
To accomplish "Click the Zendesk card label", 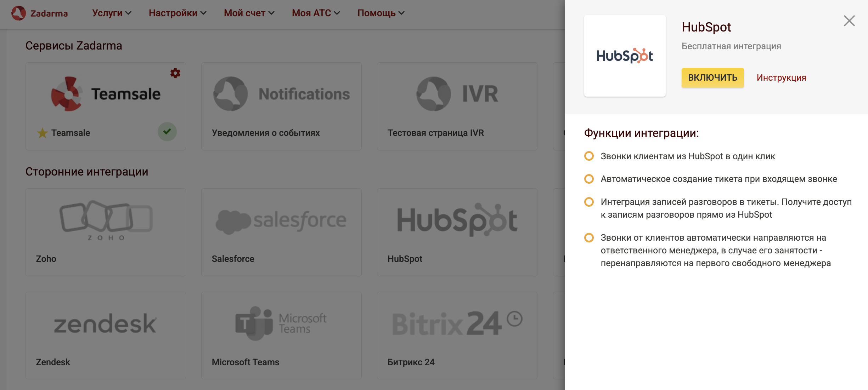I will tap(53, 362).
